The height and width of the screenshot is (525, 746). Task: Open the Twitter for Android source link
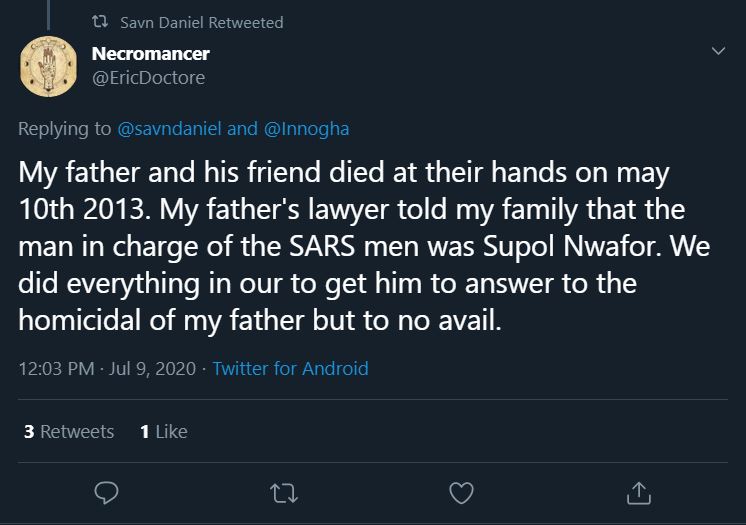290,368
